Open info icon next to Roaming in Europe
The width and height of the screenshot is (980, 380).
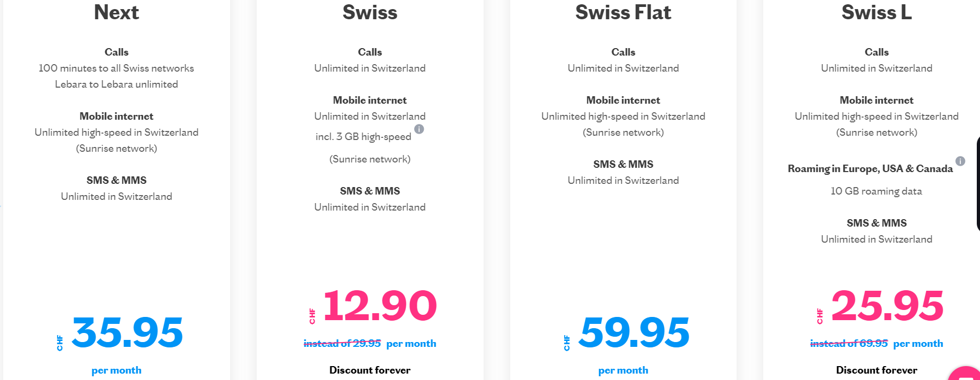click(960, 161)
